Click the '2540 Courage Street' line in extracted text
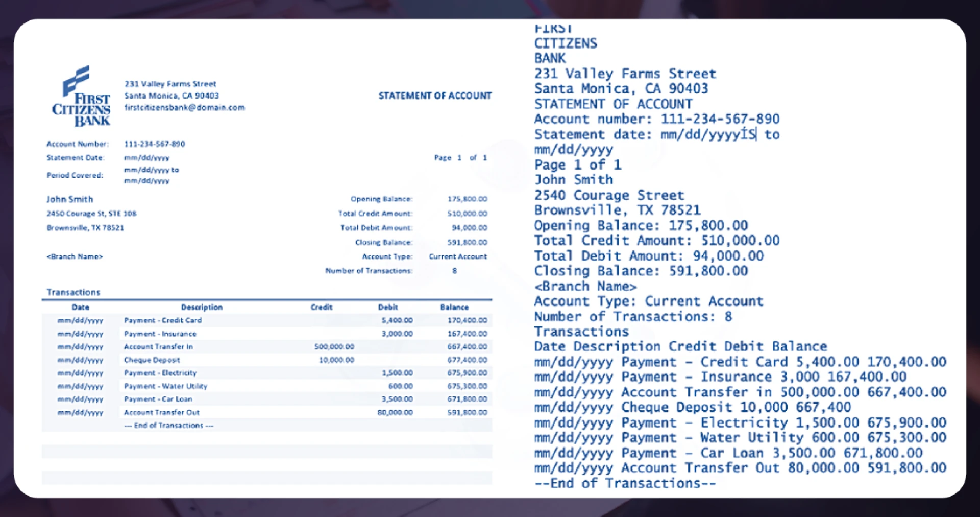This screenshot has height=517, width=980. (x=608, y=196)
